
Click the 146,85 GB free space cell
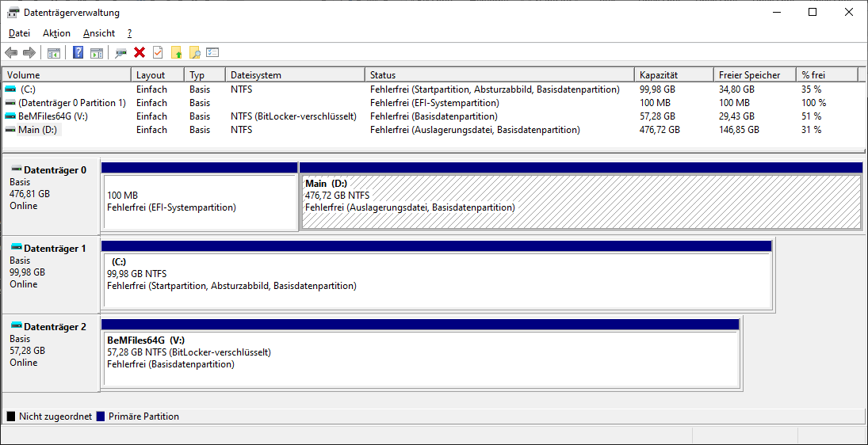(739, 130)
